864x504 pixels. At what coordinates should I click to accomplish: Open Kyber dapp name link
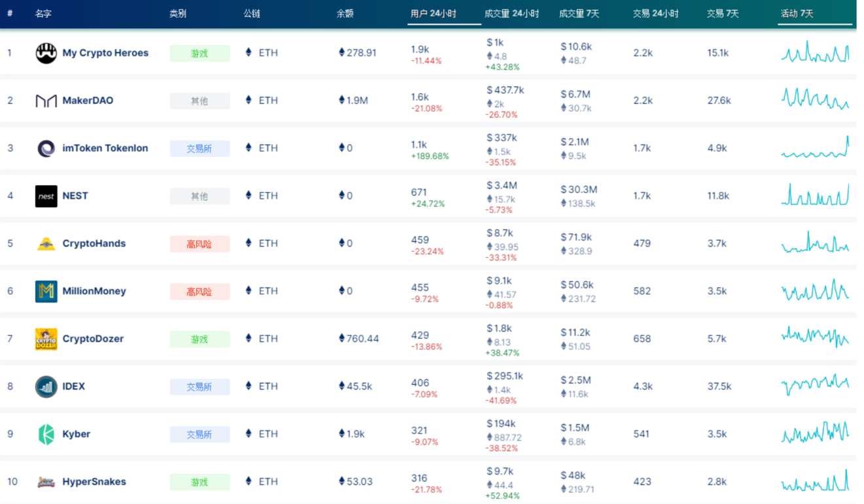[77, 435]
